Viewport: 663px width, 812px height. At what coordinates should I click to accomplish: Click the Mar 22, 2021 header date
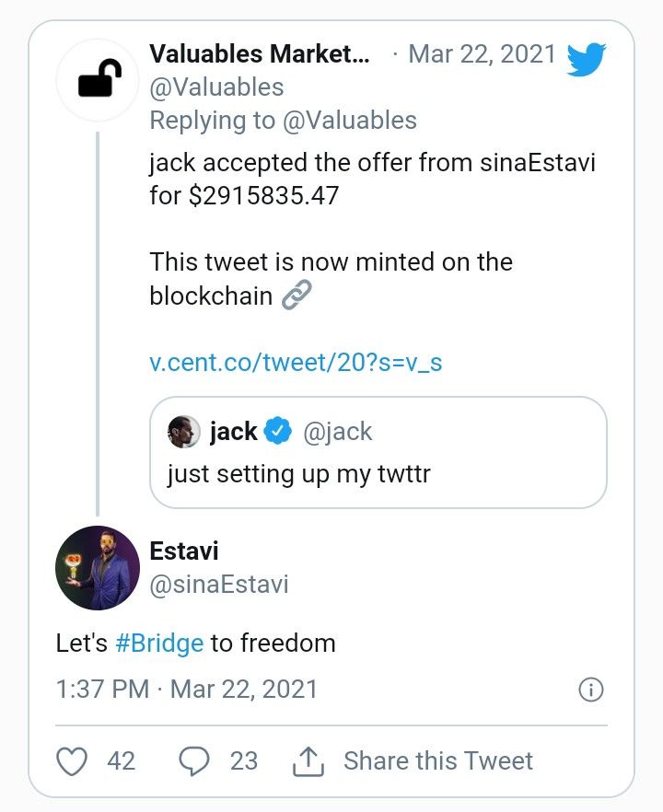point(483,54)
